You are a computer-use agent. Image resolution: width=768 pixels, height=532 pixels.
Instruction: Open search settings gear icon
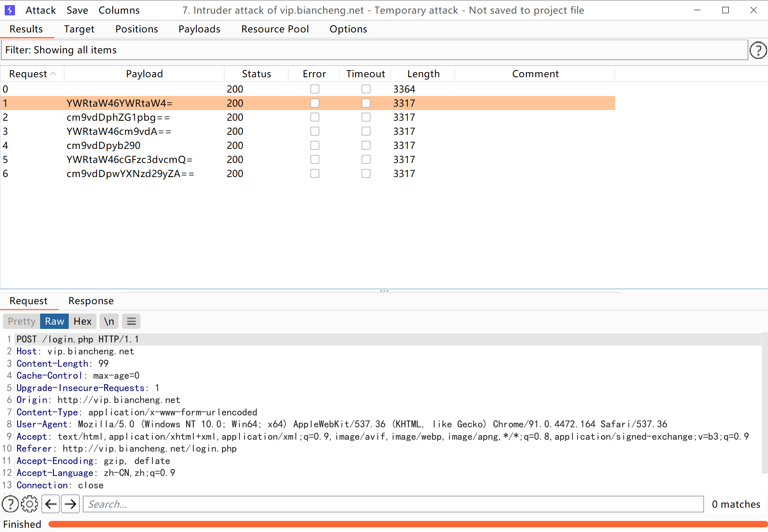point(29,504)
